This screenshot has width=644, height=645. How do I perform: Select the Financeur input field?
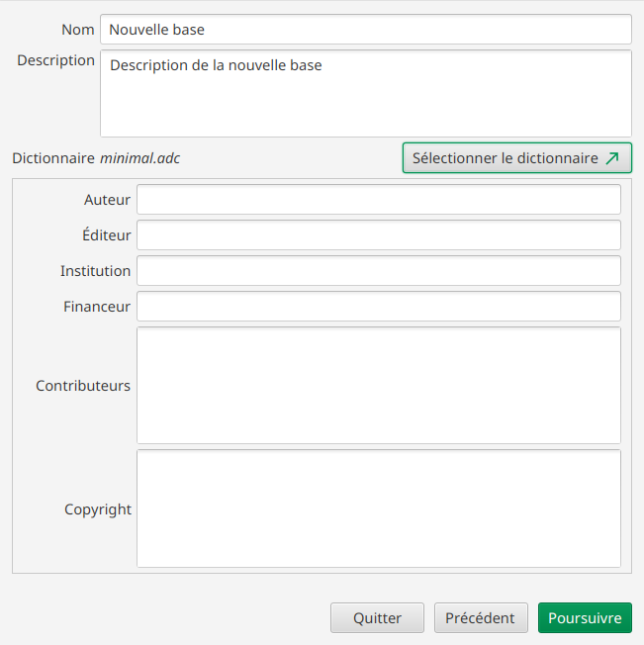click(x=378, y=306)
